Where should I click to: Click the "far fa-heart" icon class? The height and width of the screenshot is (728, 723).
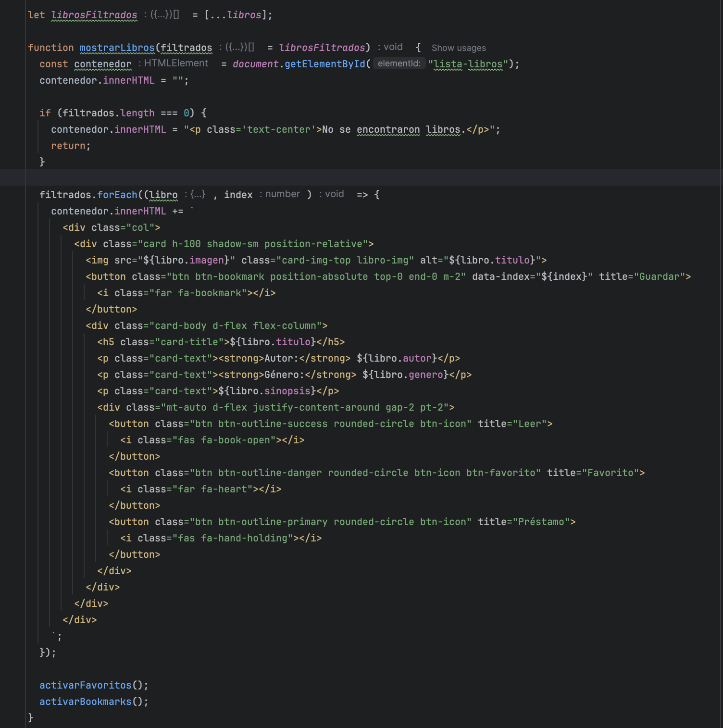(212, 489)
